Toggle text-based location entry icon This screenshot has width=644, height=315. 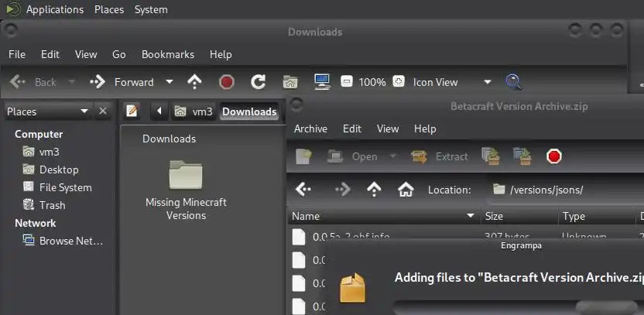click(x=132, y=111)
